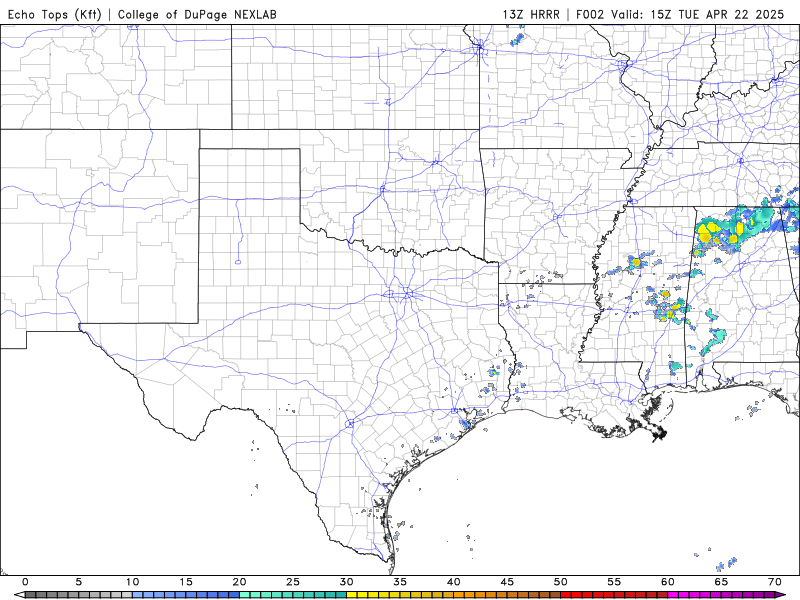Click the "70" color scale label
Viewport: 800px width, 600px height.
pyautogui.click(x=775, y=582)
